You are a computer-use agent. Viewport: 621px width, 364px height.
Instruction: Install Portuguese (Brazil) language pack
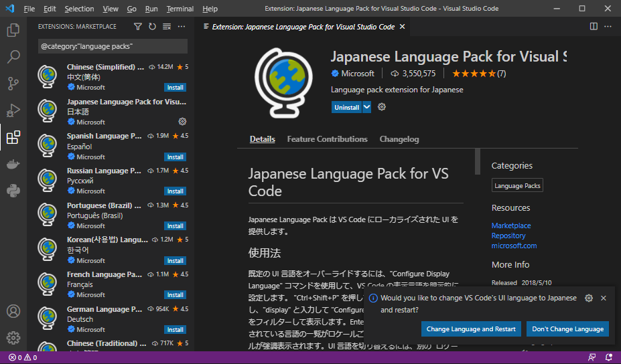pos(175,226)
